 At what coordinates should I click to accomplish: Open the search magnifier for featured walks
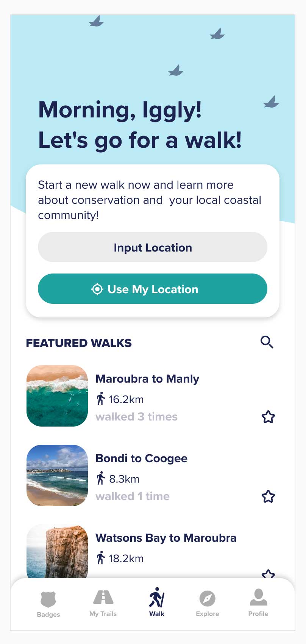tap(267, 342)
